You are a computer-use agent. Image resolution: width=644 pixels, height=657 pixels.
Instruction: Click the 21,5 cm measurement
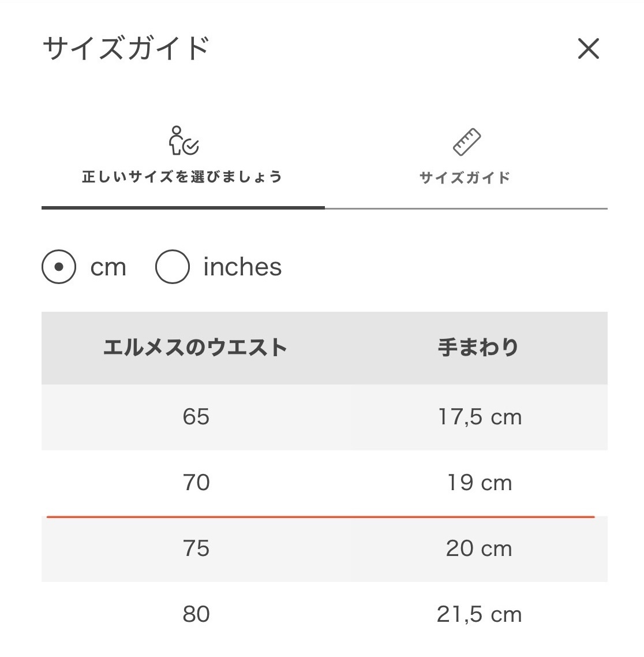pyautogui.click(x=479, y=614)
